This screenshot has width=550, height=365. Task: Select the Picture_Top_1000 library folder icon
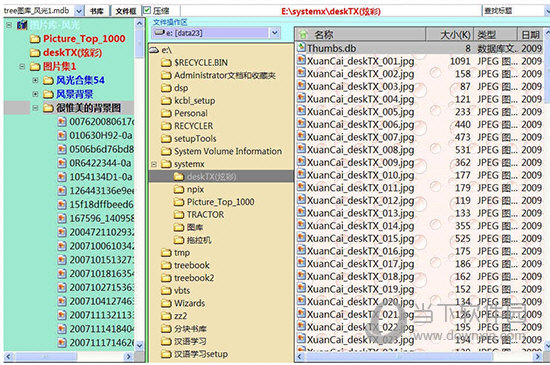35,39
